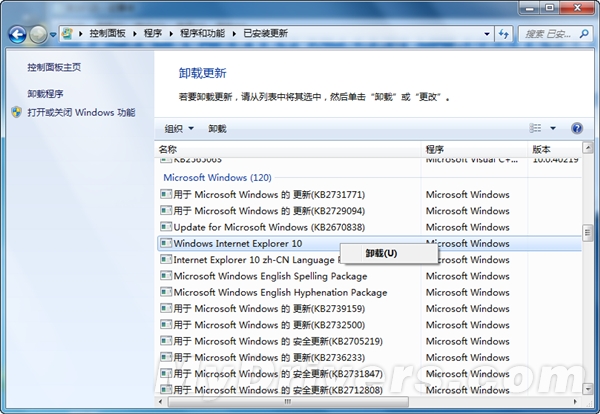600x414 pixels.
Task: Click the 卸载 toolbar button
Action: (217, 129)
